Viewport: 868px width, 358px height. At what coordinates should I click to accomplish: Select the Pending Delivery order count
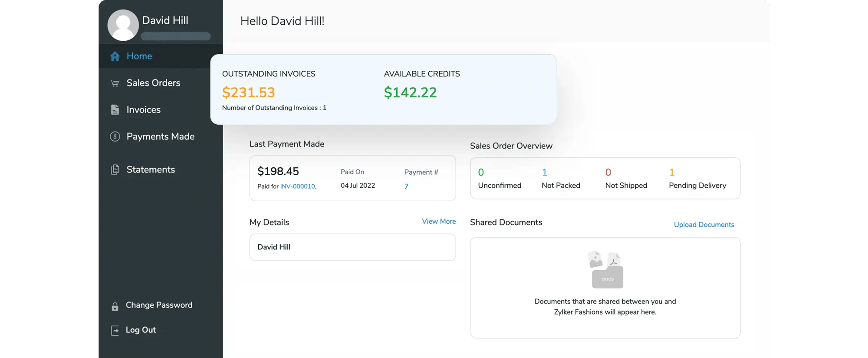(x=671, y=172)
